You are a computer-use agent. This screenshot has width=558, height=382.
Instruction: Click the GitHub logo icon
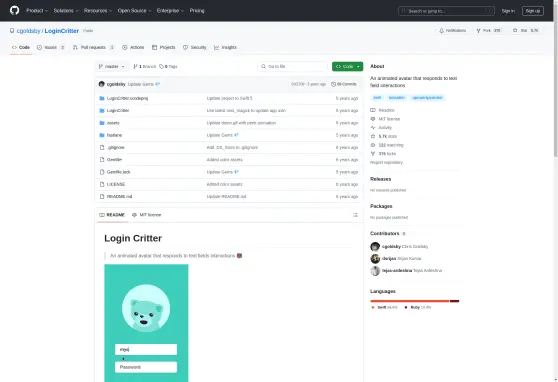click(x=15, y=10)
